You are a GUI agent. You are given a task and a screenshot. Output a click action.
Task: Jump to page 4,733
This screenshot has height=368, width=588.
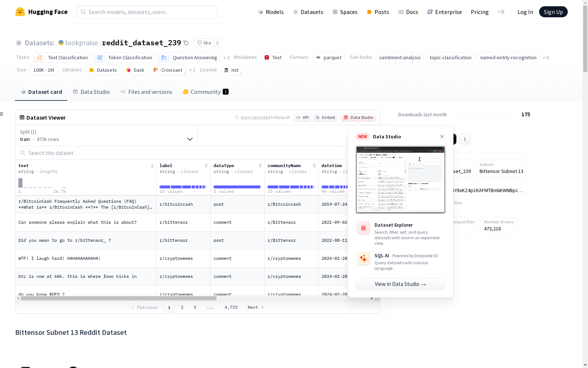231,307
